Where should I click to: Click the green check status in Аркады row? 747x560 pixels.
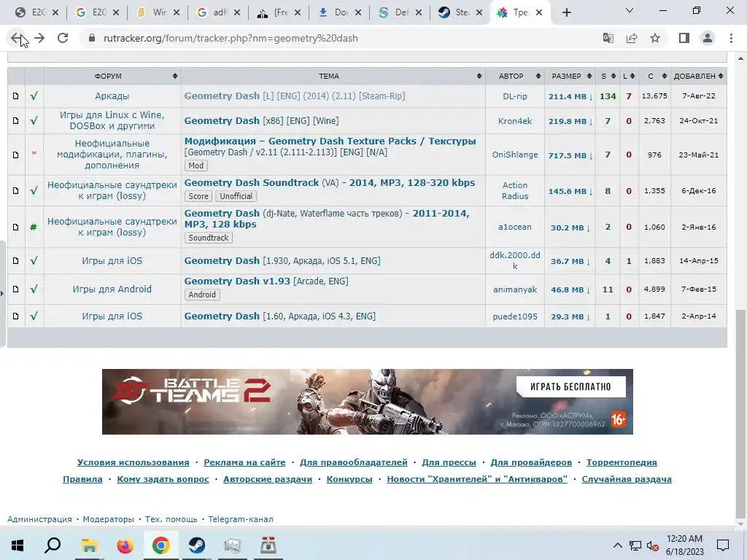(x=34, y=96)
